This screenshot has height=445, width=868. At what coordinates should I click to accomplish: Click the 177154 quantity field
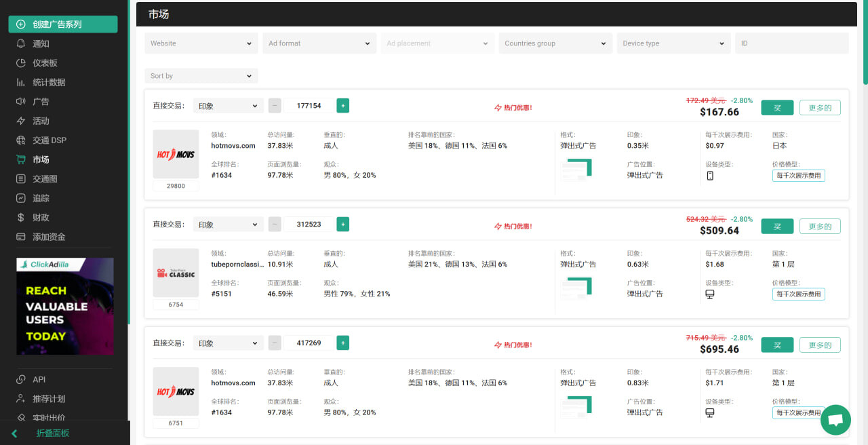pyautogui.click(x=309, y=106)
